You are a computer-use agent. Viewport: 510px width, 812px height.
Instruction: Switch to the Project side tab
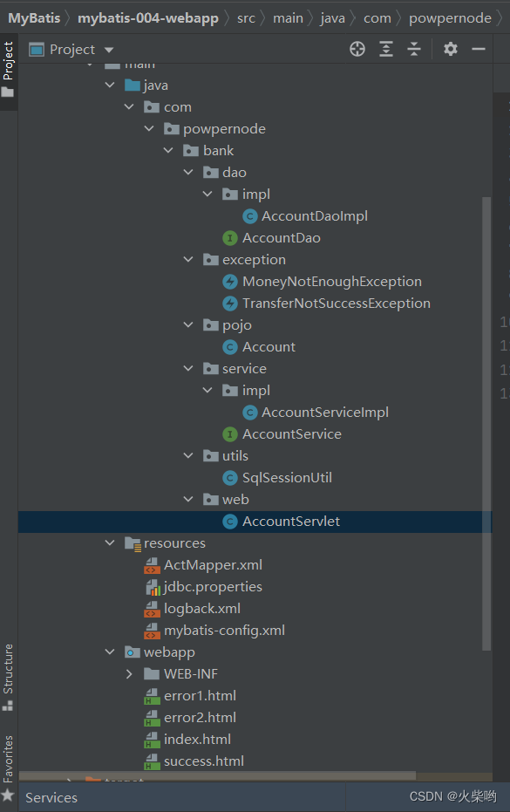(x=8, y=68)
